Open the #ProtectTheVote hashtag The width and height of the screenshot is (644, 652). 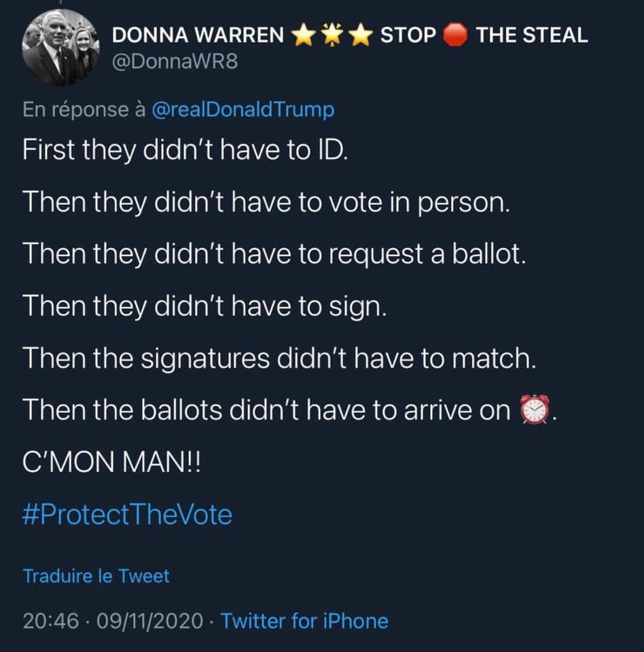pyautogui.click(x=127, y=515)
